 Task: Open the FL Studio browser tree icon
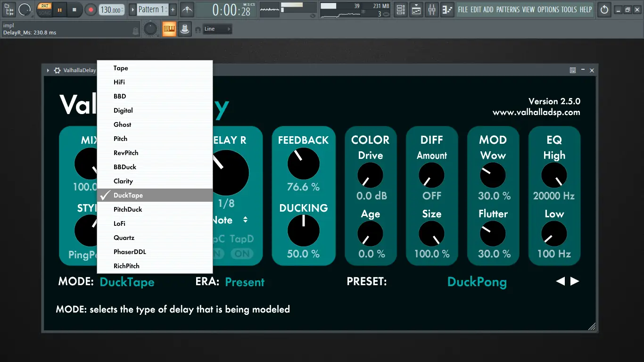(x=9, y=9)
